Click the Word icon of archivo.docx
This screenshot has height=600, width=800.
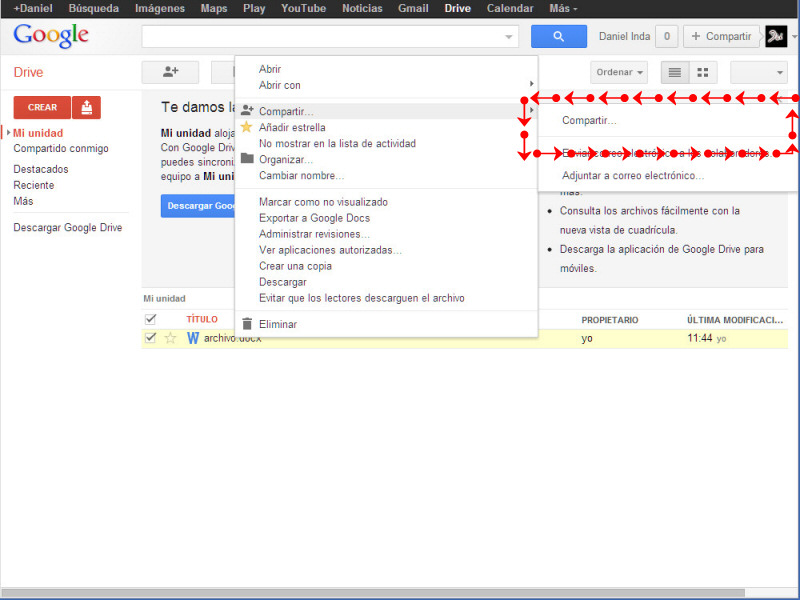(192, 338)
